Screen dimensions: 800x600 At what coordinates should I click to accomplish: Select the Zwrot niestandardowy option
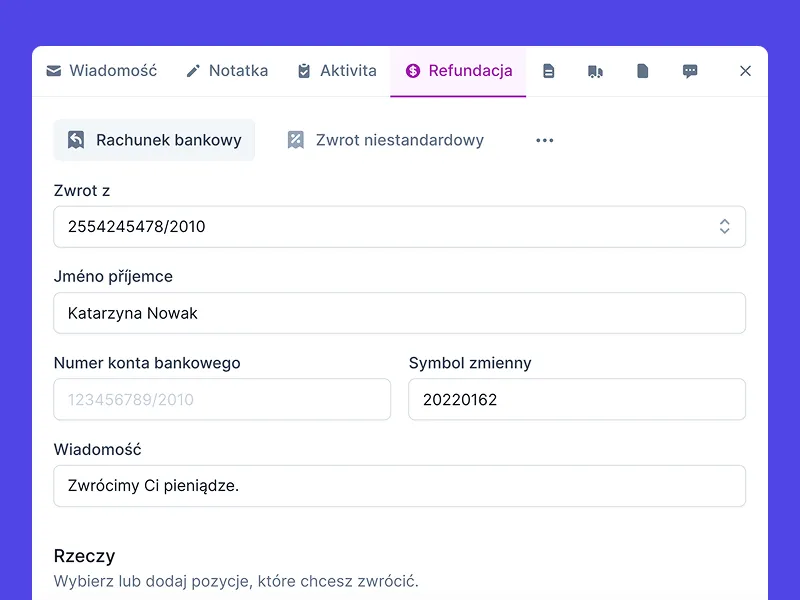pyautogui.click(x=384, y=140)
